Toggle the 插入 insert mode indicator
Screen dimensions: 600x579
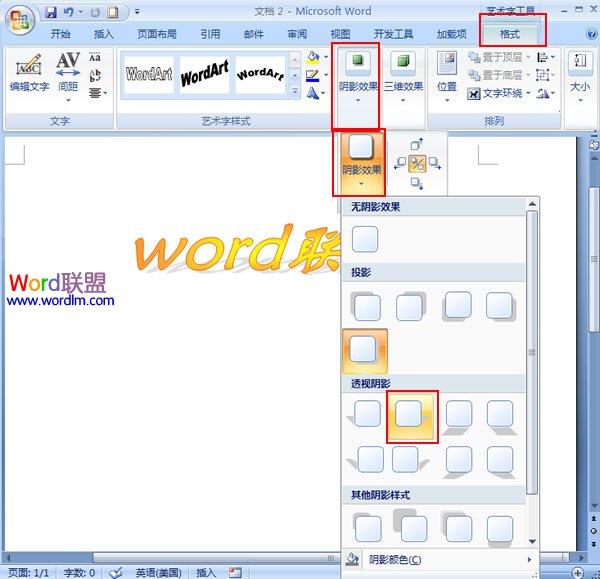point(206,572)
